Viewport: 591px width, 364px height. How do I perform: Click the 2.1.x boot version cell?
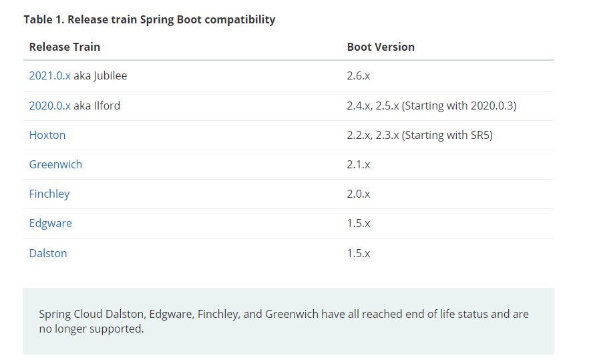359,164
